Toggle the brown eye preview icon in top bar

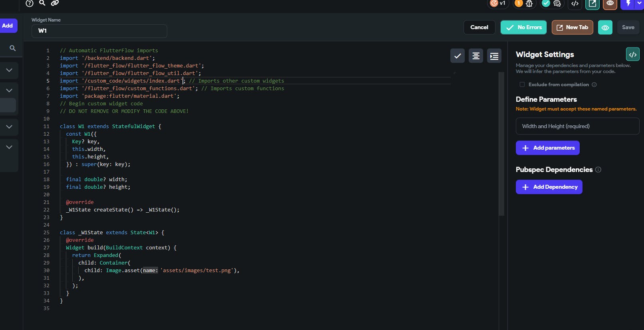610,4
